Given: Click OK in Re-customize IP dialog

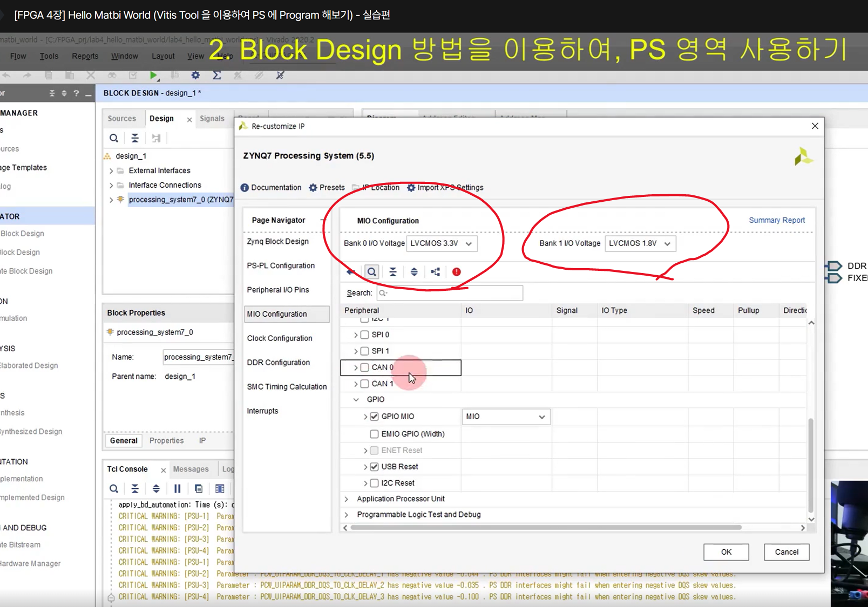Looking at the screenshot, I should click(726, 552).
